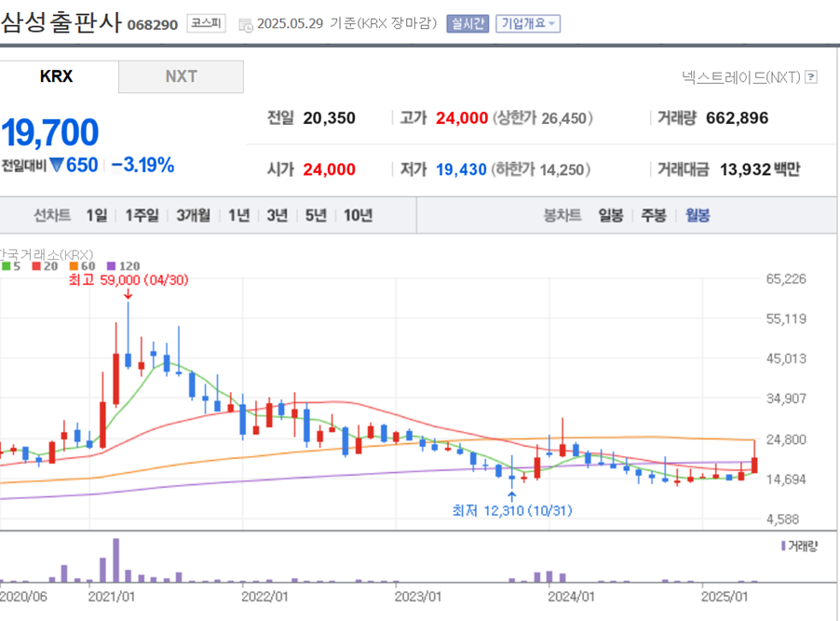Screen dimensions: 840x621
Task: Click the 최저 12,310 (10/31) marker
Action: coord(512,510)
